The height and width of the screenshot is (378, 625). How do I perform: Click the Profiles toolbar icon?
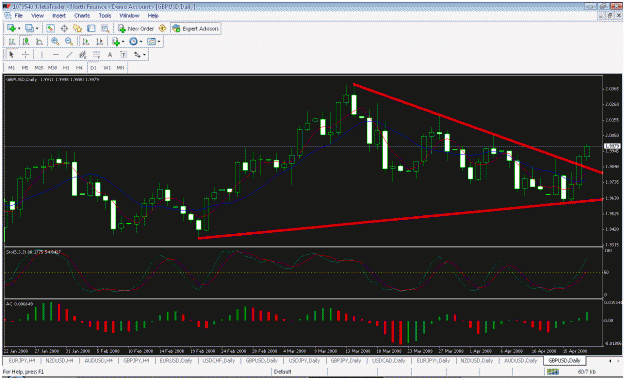tap(29, 28)
